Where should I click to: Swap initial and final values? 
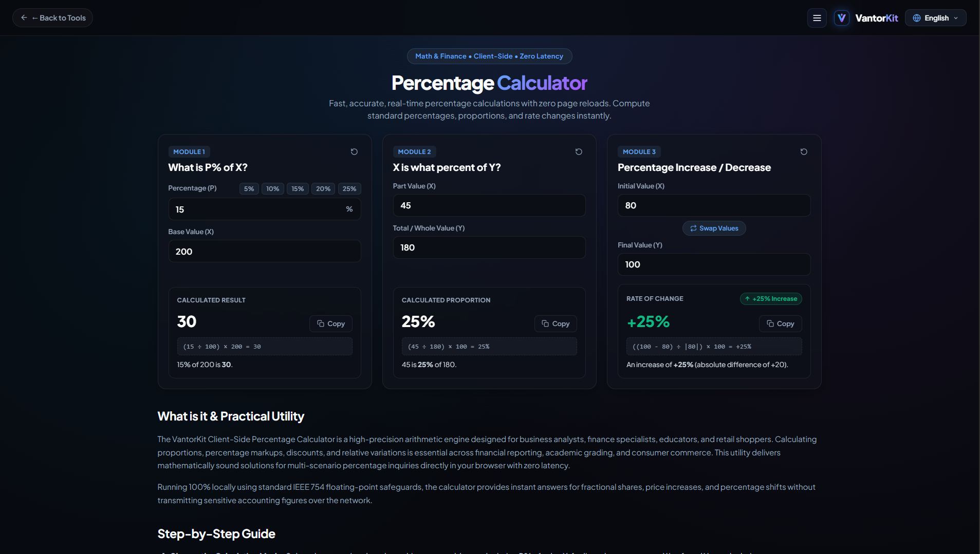(714, 228)
